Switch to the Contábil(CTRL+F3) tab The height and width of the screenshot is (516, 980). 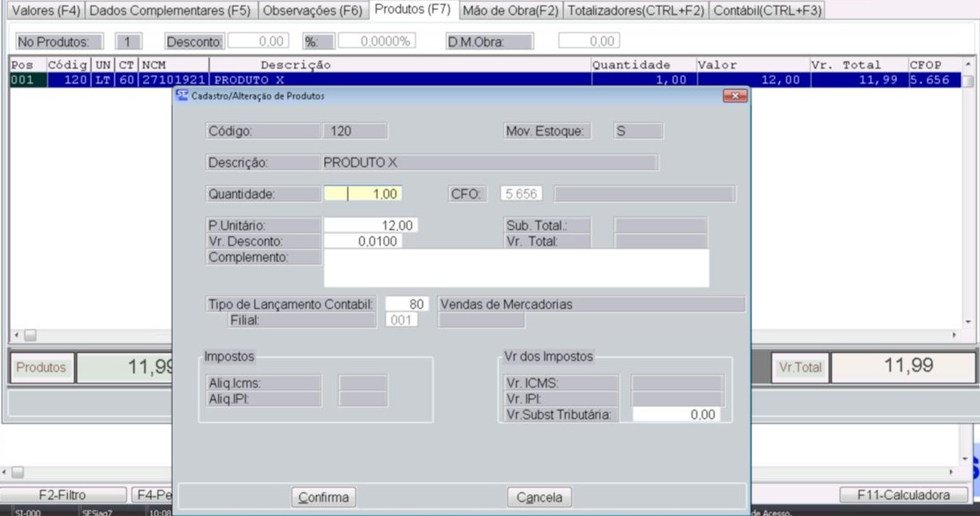[x=767, y=11]
